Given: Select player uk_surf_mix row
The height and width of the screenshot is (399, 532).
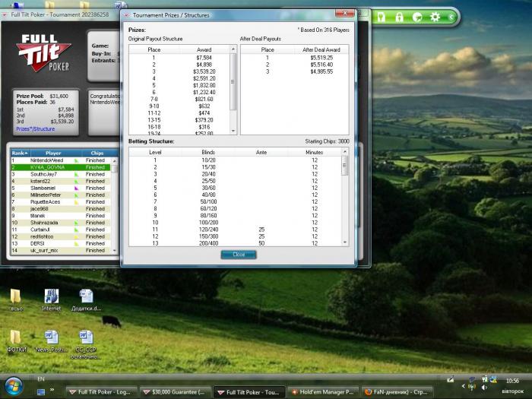Looking at the screenshot, I should [60, 250].
